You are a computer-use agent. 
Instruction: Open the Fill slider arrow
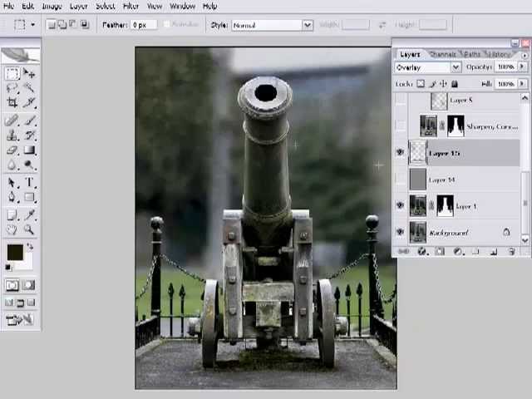522,83
